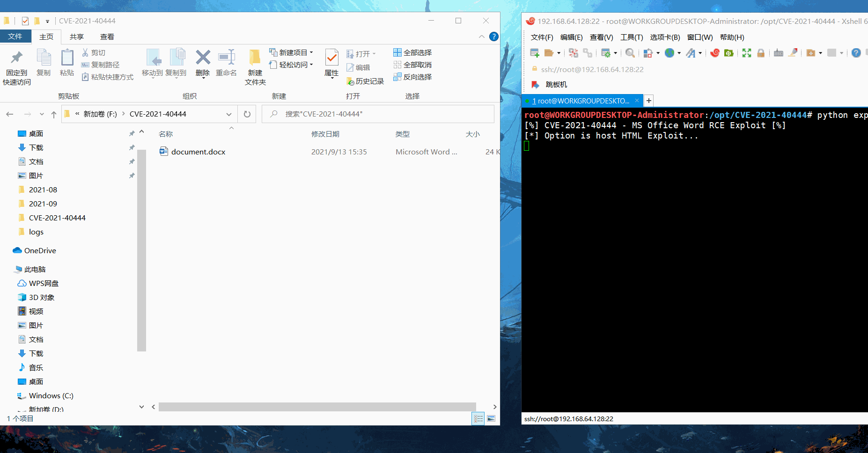Click Copy path (复制路径) button
The width and height of the screenshot is (868, 453).
[100, 65]
